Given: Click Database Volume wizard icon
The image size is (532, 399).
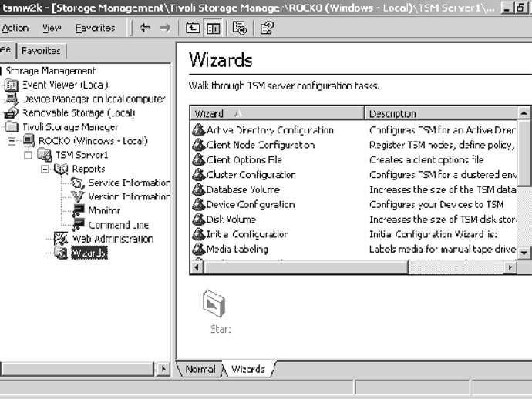Looking at the screenshot, I should click(x=199, y=189).
